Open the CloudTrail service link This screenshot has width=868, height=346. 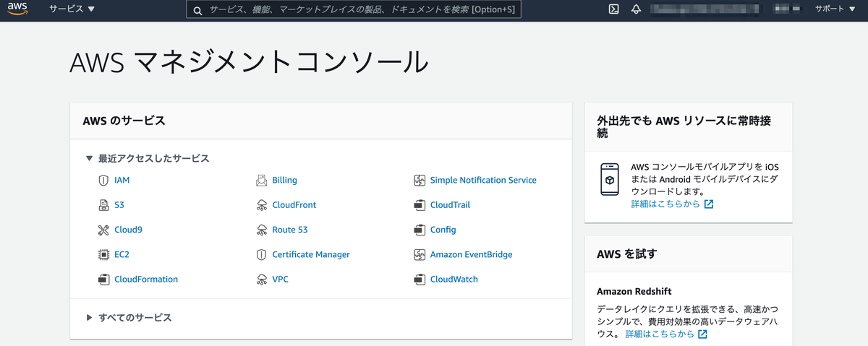[x=450, y=205]
